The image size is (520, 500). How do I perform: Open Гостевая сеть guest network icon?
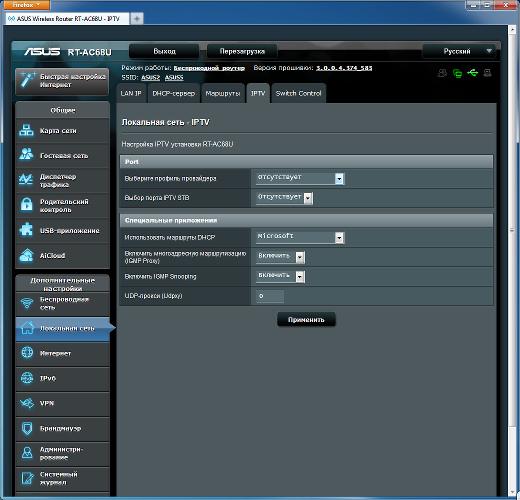tap(26, 154)
